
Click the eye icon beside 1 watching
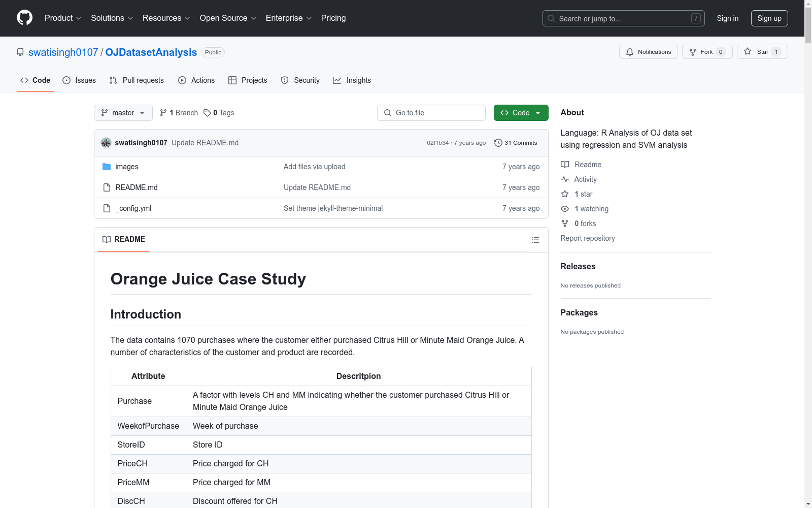tap(565, 209)
